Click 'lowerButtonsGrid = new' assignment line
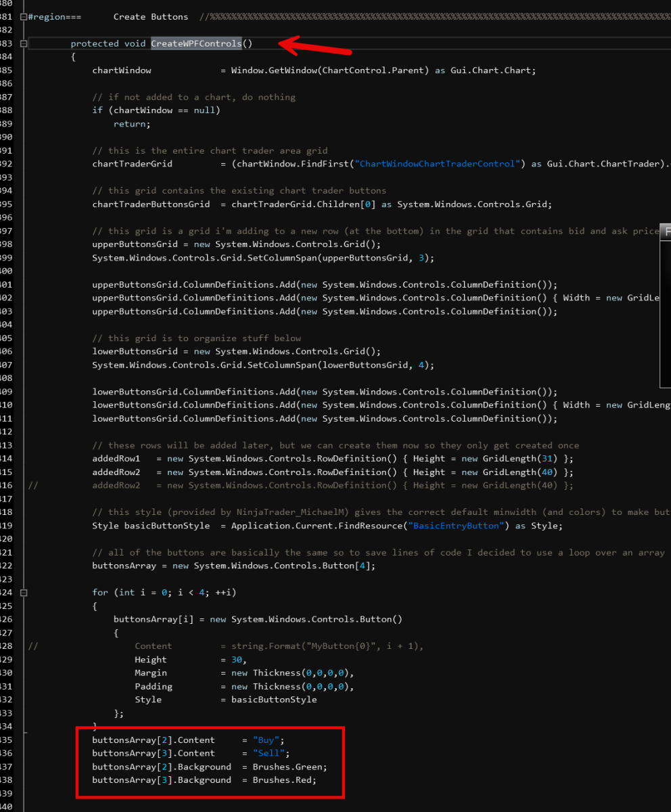 tap(237, 352)
